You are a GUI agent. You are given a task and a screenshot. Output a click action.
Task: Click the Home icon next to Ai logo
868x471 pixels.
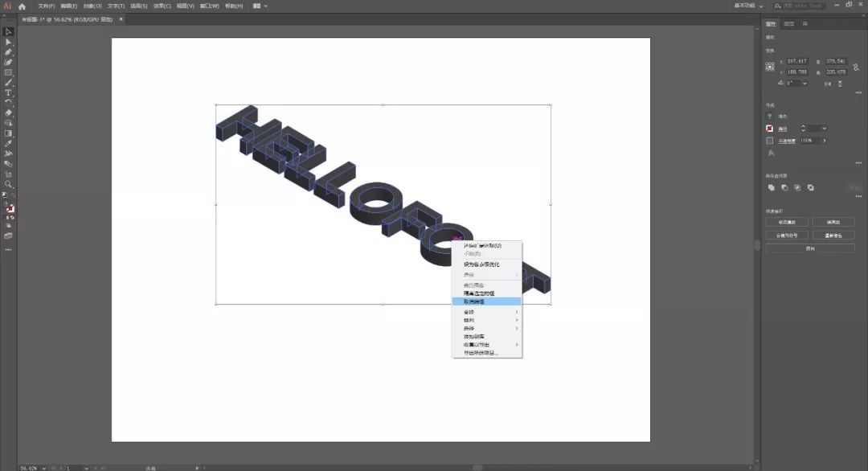[x=23, y=6]
